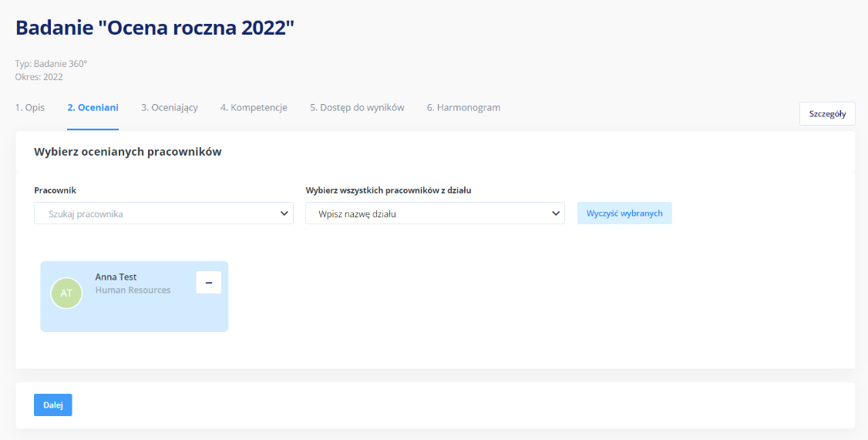
Task: Expand the Szukaj pracownika dropdown arrow
Action: click(284, 213)
